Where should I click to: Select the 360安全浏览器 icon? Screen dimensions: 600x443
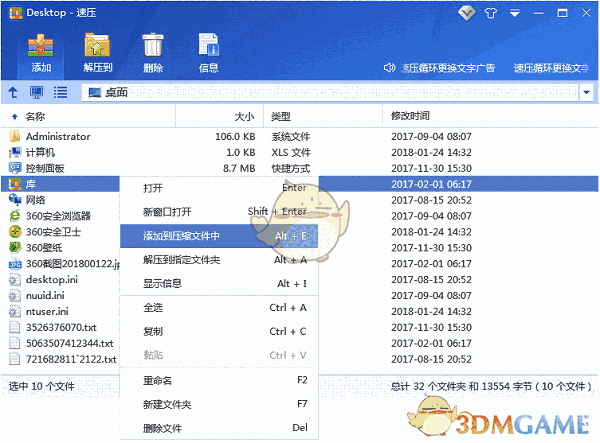pos(15,216)
